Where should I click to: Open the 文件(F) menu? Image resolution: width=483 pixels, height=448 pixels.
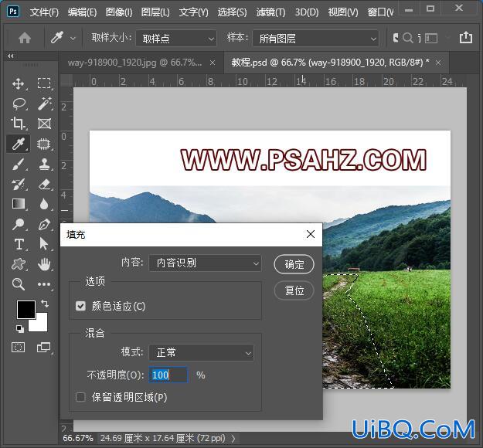click(44, 12)
